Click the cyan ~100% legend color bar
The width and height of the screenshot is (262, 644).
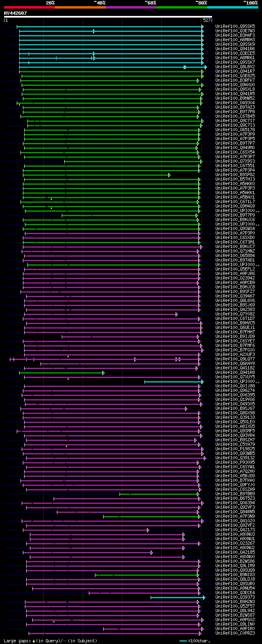(233, 7)
